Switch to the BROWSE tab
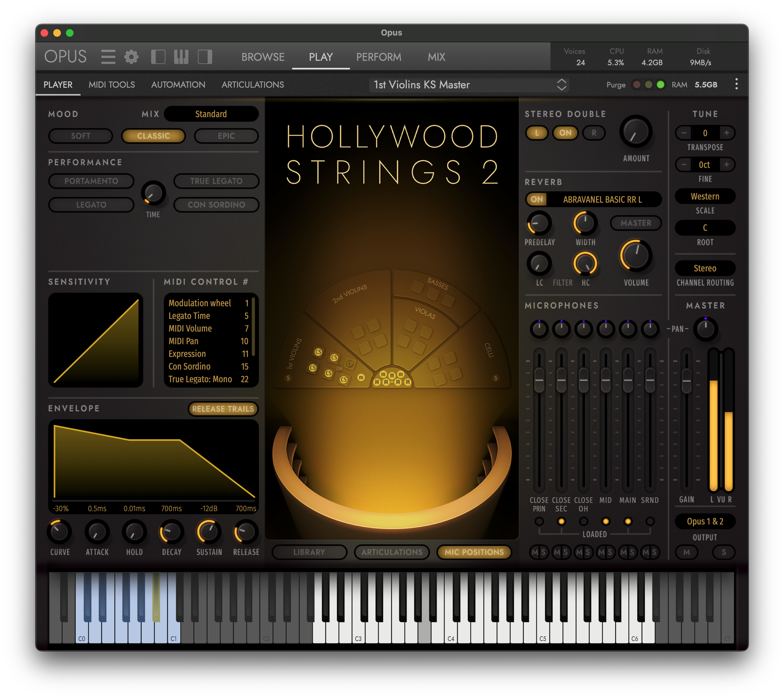 coord(263,57)
